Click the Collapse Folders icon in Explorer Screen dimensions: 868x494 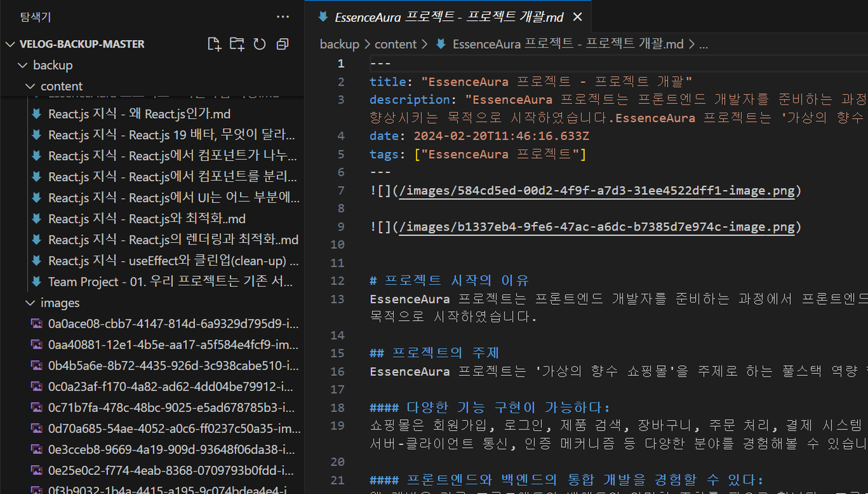point(283,43)
